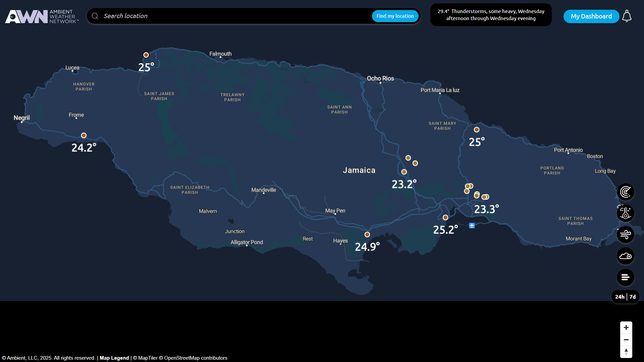644x362 pixels.
Task: Click the add-cloud layer icon
Action: point(625,256)
